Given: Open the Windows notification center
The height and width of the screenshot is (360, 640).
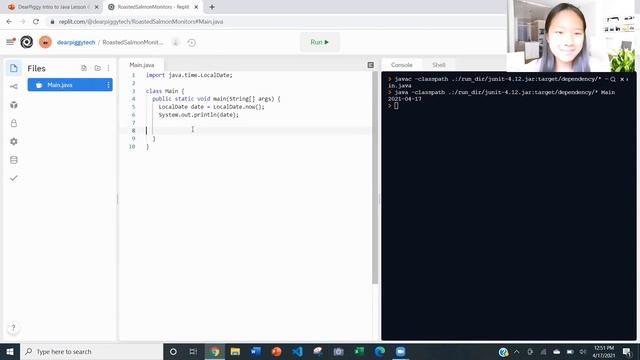Looking at the screenshot, I should (627, 351).
